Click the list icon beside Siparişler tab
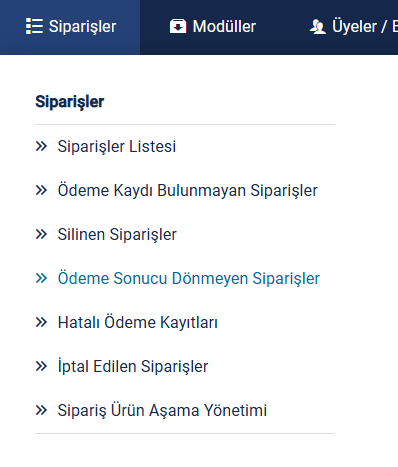The height and width of the screenshot is (467, 398). [x=34, y=26]
